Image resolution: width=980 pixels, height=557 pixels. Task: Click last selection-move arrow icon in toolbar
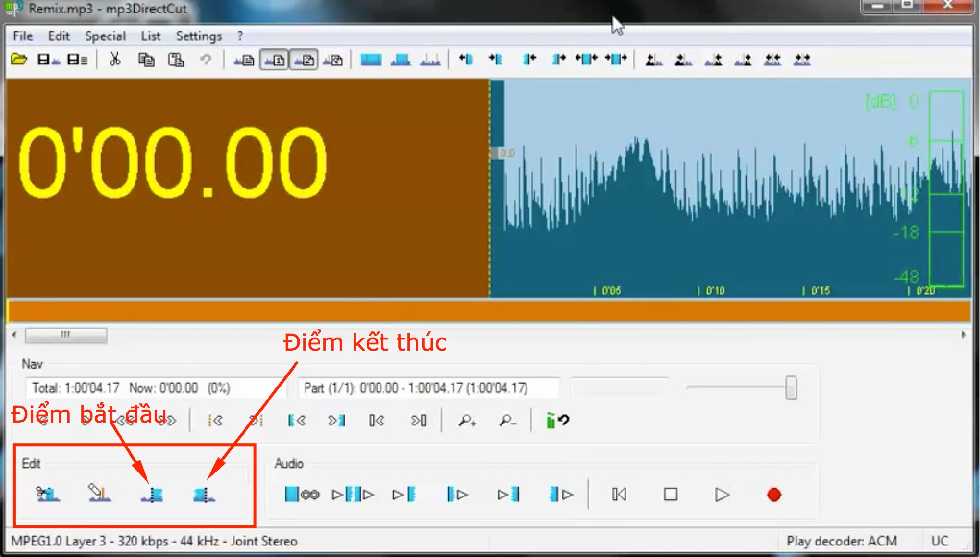point(616,60)
